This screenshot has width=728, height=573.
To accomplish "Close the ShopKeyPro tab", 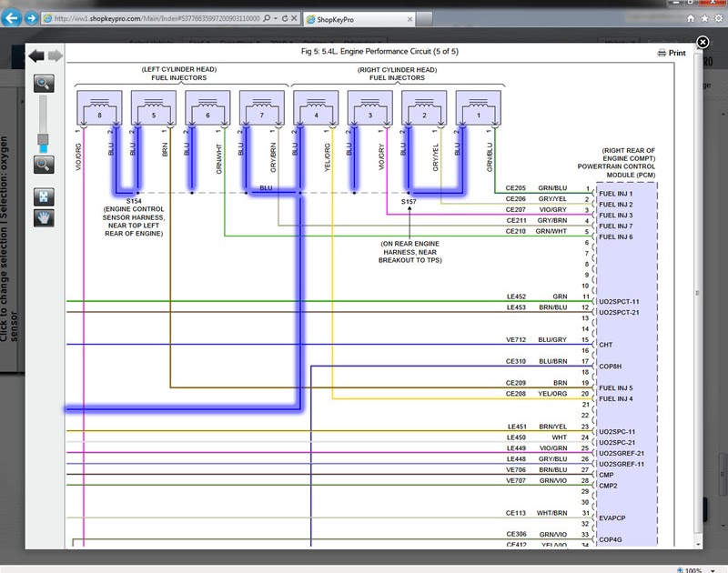I will (x=409, y=19).
